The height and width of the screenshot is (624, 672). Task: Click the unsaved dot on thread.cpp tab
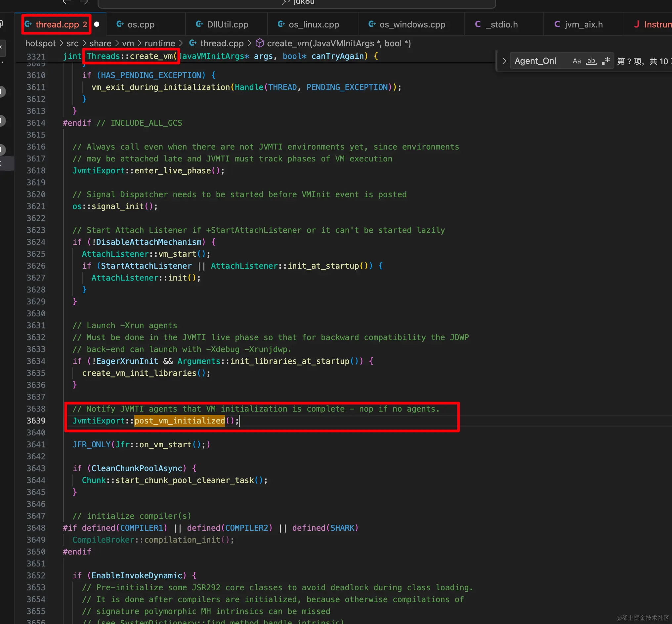(x=97, y=24)
